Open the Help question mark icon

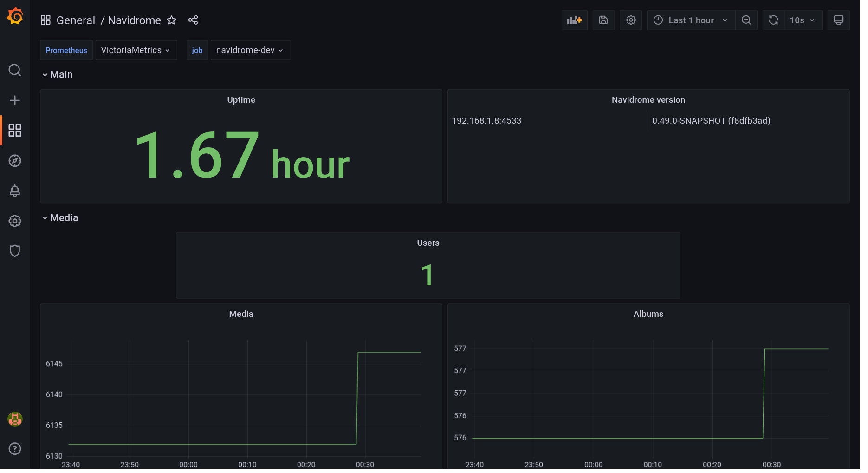coord(15,448)
